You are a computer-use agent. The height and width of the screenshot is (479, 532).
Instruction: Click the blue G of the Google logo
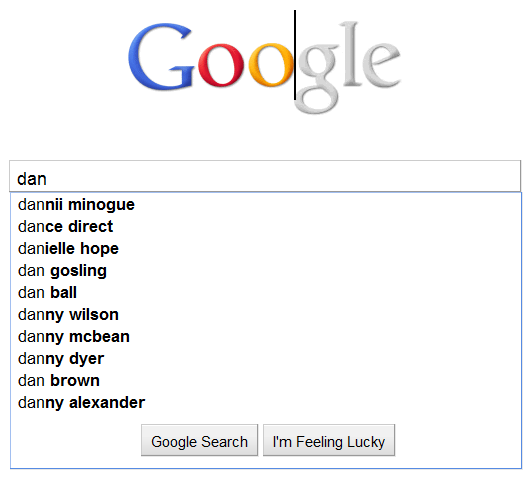pyautogui.click(x=161, y=57)
